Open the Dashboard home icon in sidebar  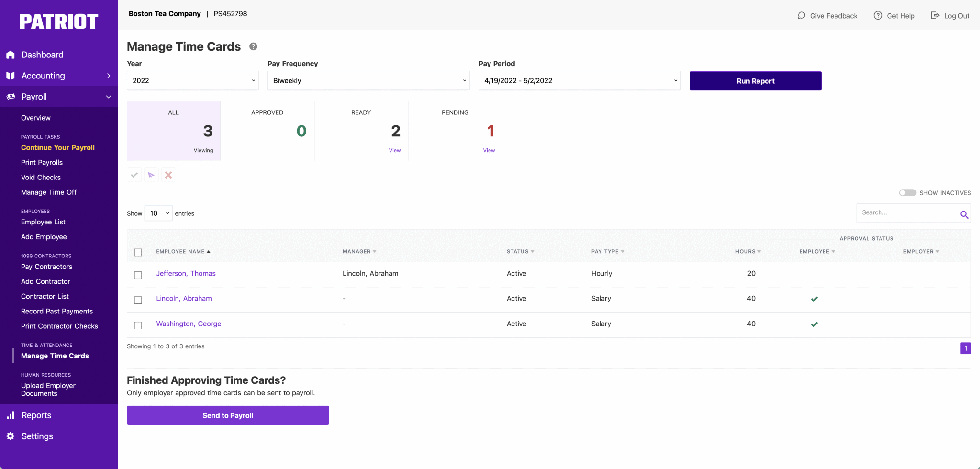click(11, 54)
